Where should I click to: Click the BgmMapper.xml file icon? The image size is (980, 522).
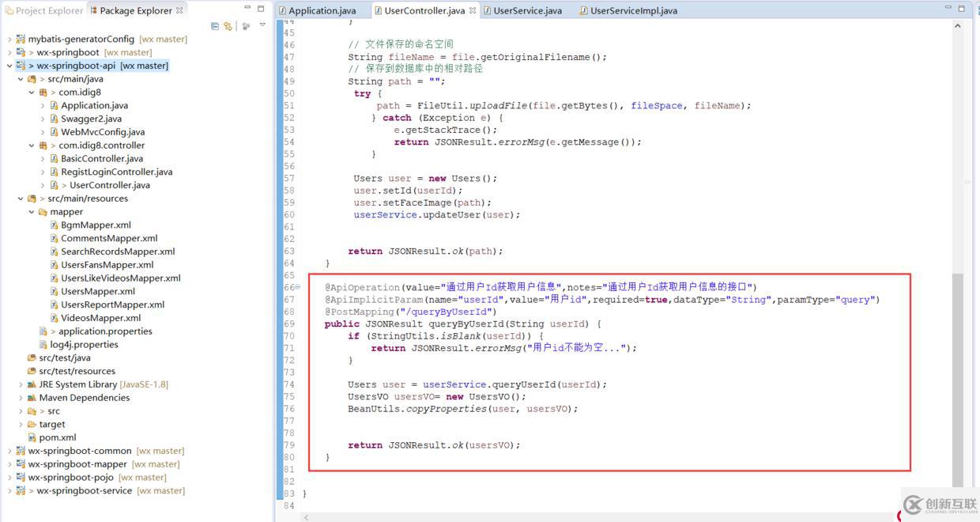pos(54,225)
